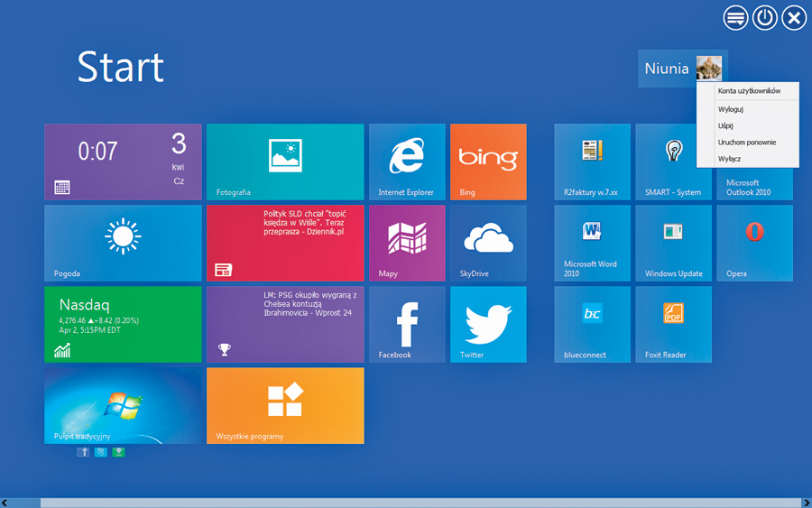Open the Internet Explorer tile
Image resolution: width=812 pixels, height=508 pixels.
pos(406,162)
